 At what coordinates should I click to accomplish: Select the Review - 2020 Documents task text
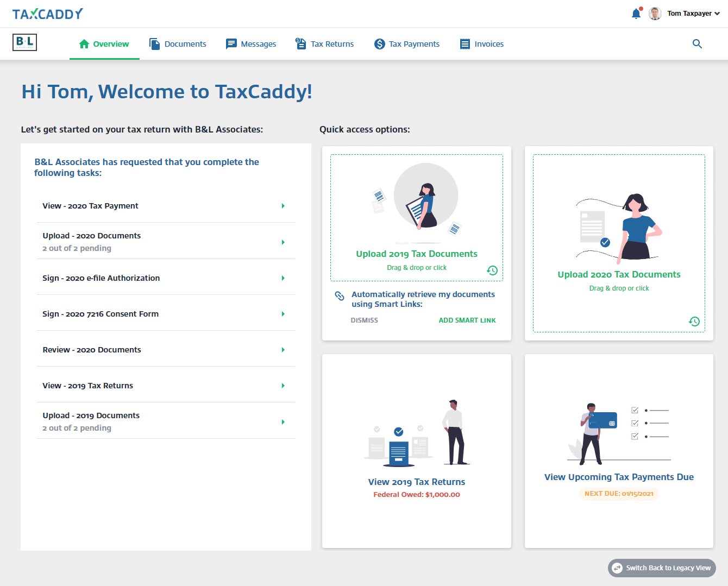92,350
